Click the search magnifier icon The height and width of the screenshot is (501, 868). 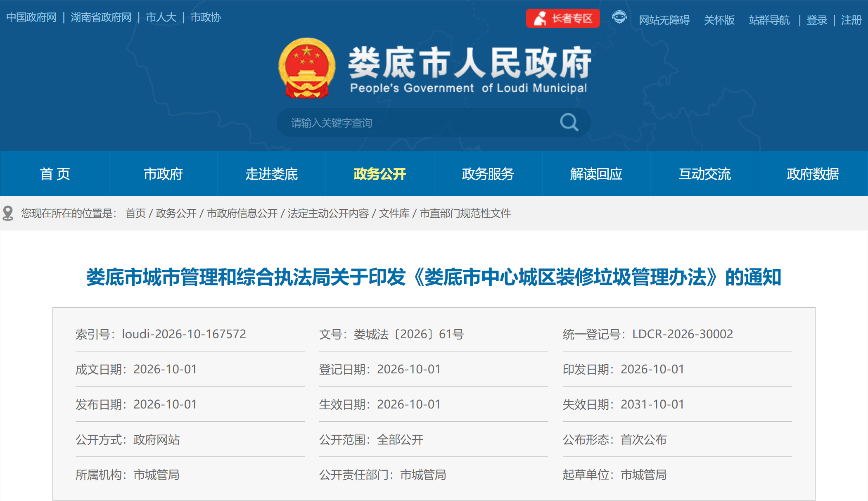(569, 122)
